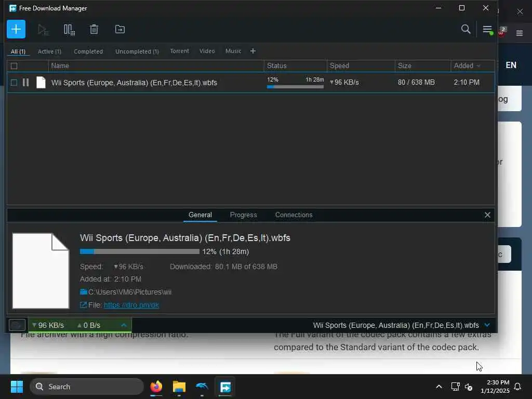Select the Wii Sports file name in list
This screenshot has width=532, height=399.
click(x=134, y=83)
